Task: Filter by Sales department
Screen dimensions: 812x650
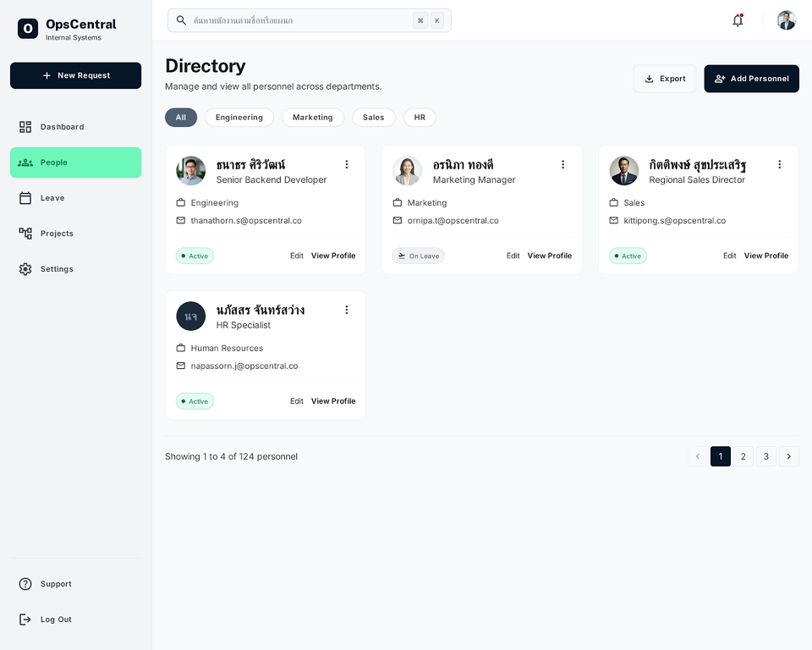Action: tap(373, 117)
